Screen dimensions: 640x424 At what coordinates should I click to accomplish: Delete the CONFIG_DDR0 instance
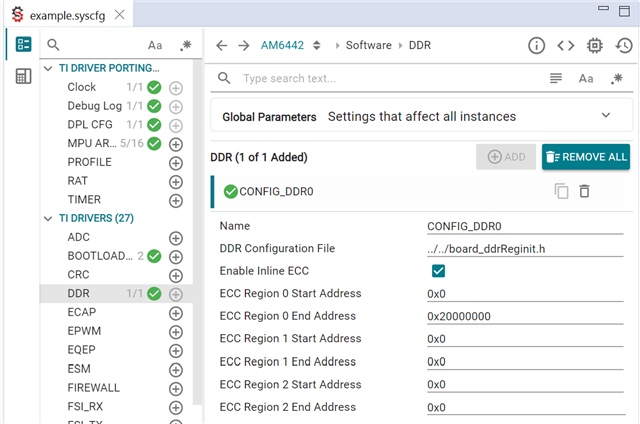coord(585,191)
